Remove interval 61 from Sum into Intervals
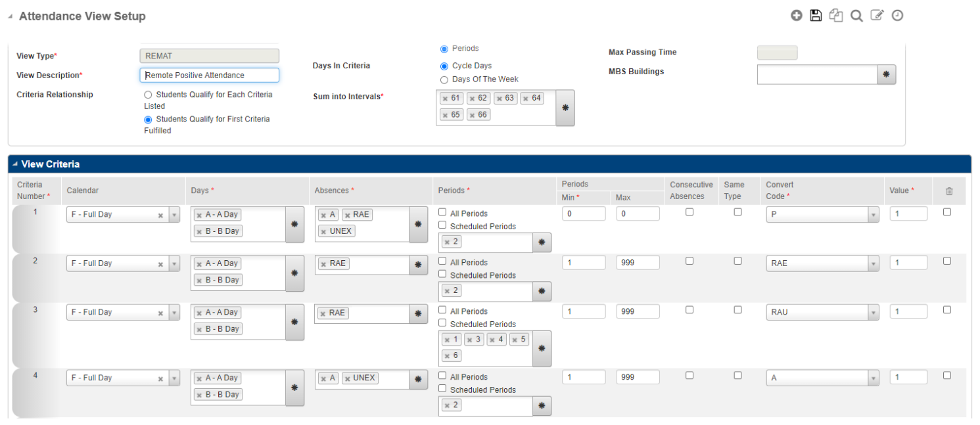The image size is (980, 425). tap(445, 99)
